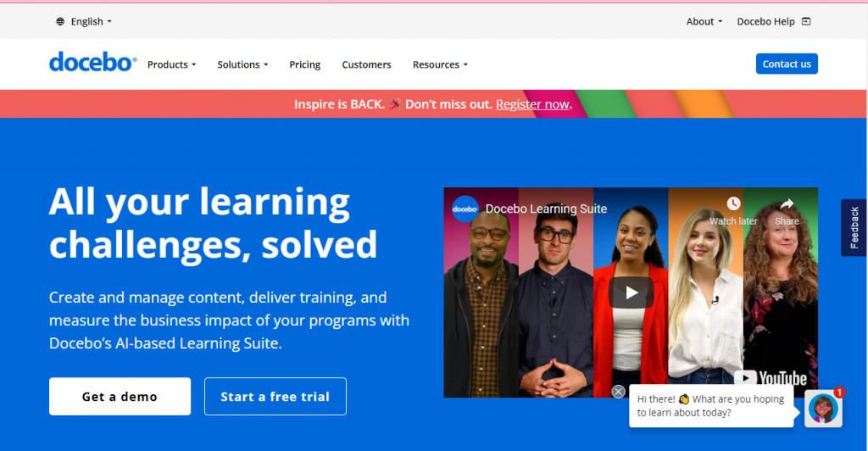Open Docebo Help link
Viewport: 868px width, 451px height.
point(765,21)
